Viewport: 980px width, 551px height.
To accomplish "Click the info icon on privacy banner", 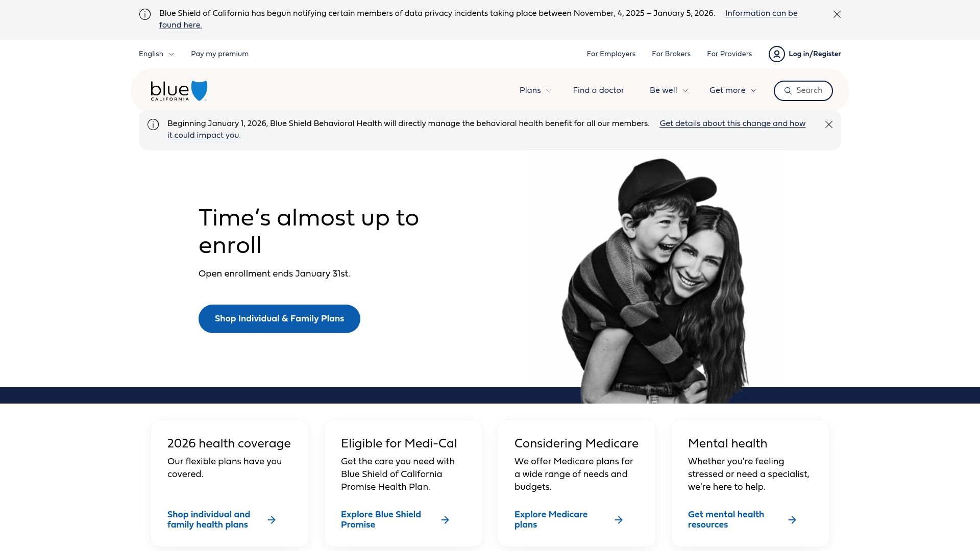I will click(145, 14).
